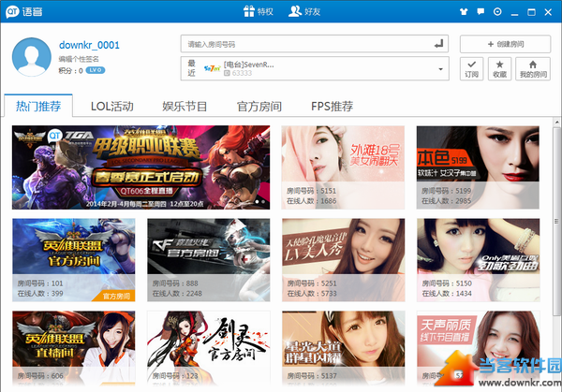Open the 天声丽质 线下节目直播 card
This screenshot has height=392, width=562.
point(478,348)
